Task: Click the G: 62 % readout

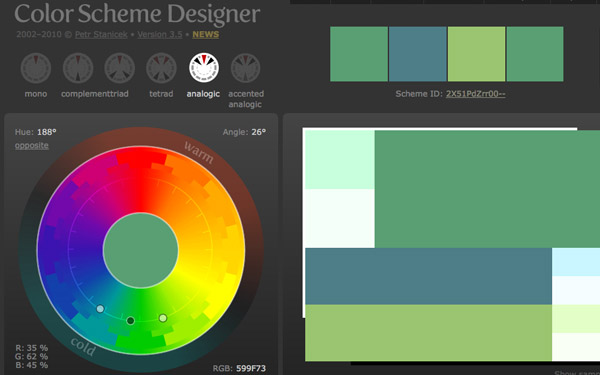Action: pyautogui.click(x=32, y=357)
